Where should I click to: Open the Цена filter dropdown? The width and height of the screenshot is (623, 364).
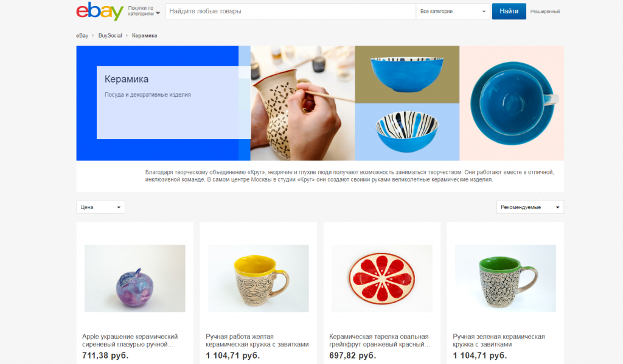[100, 207]
